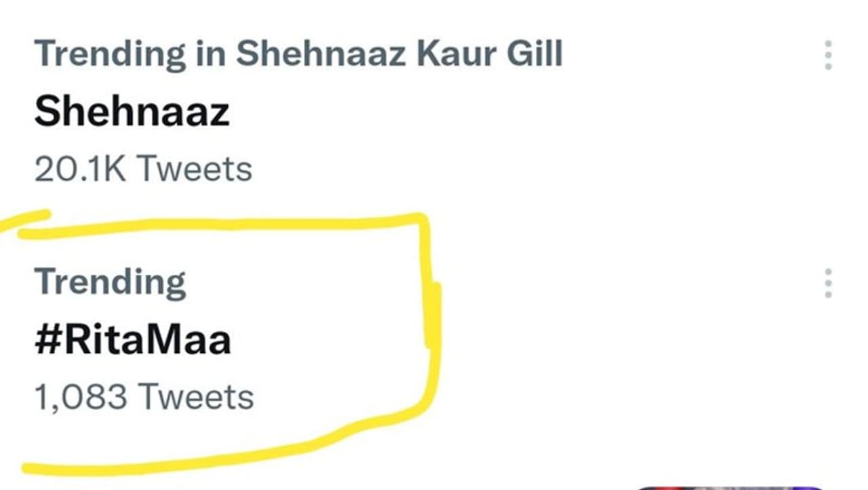Tap the three-dot menu beside Shehnaaz
This screenshot has height=490, width=868.
click(827, 55)
